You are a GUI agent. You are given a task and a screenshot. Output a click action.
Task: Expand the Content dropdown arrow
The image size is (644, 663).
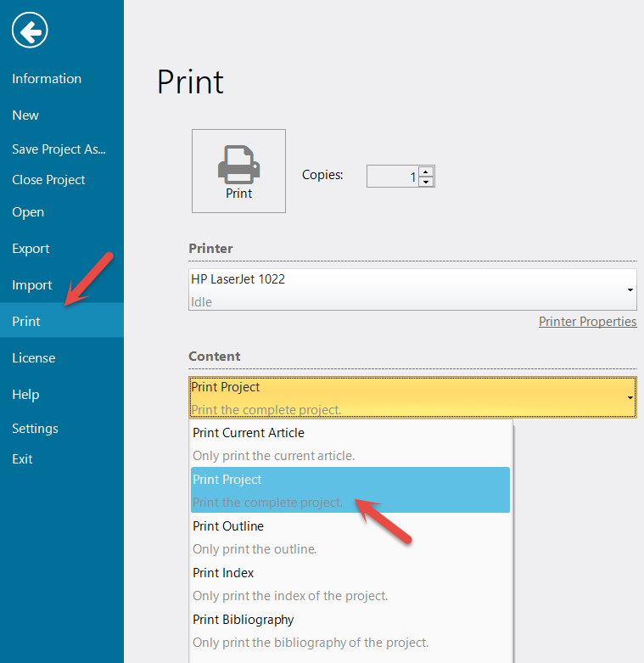point(630,397)
